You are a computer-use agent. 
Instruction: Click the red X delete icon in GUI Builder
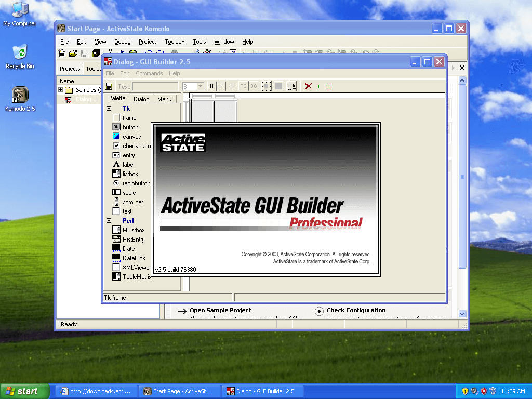(x=308, y=86)
